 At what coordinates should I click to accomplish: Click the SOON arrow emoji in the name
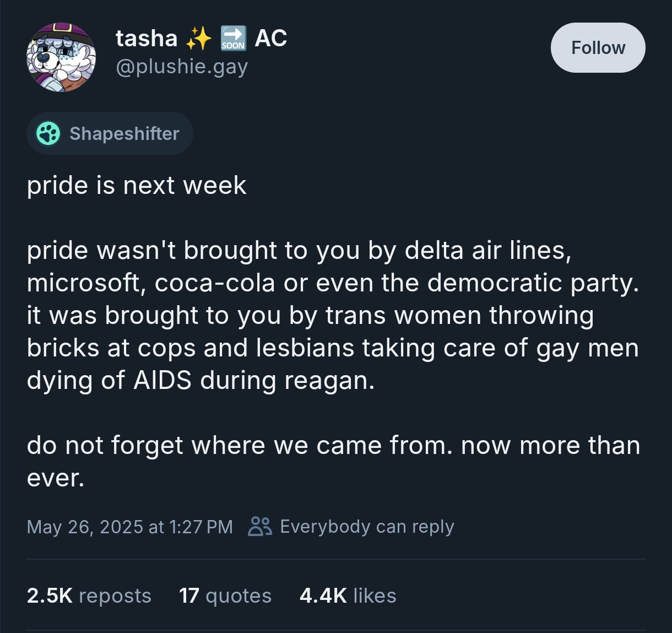pos(233,39)
